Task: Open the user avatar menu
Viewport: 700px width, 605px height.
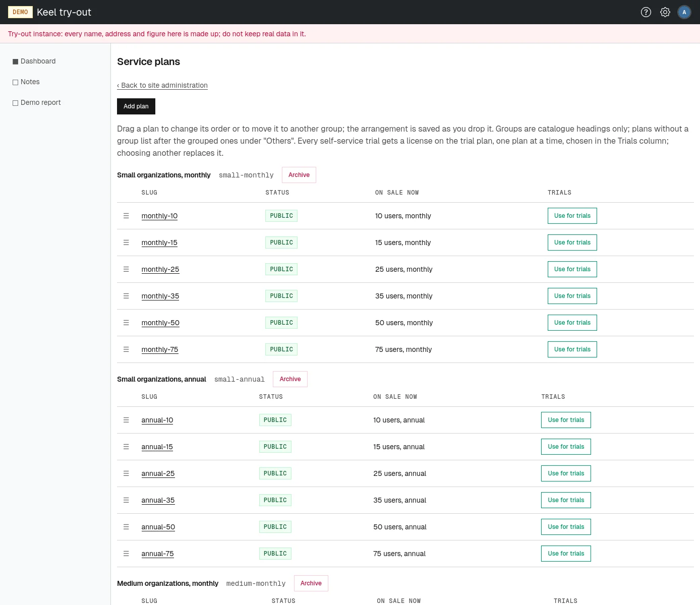Action: tap(684, 12)
